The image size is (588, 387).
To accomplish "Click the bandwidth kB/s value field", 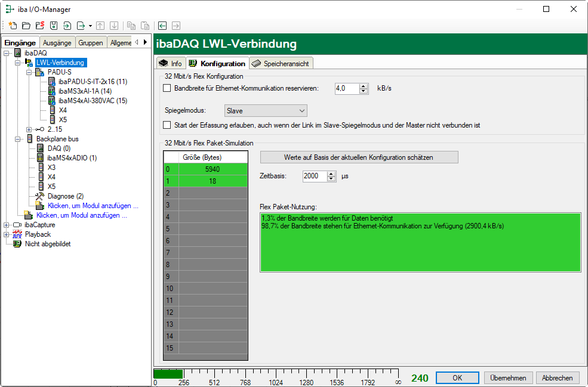I will pos(347,88).
